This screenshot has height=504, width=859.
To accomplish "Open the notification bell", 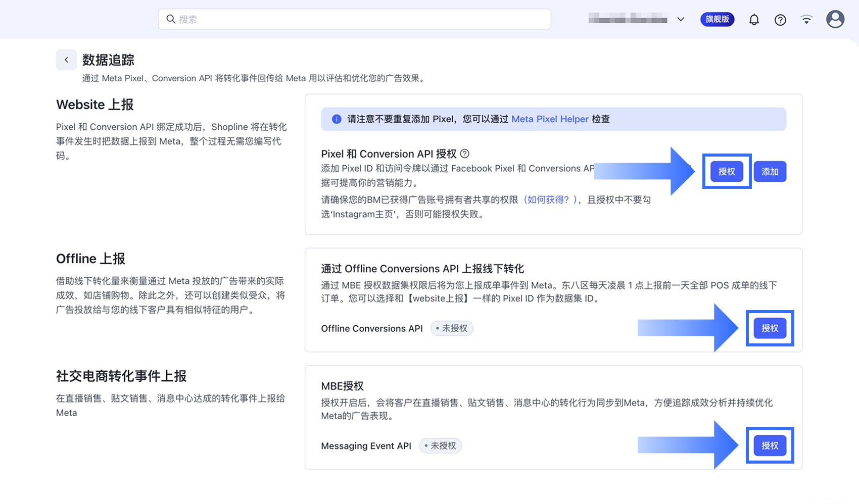I will (x=754, y=20).
